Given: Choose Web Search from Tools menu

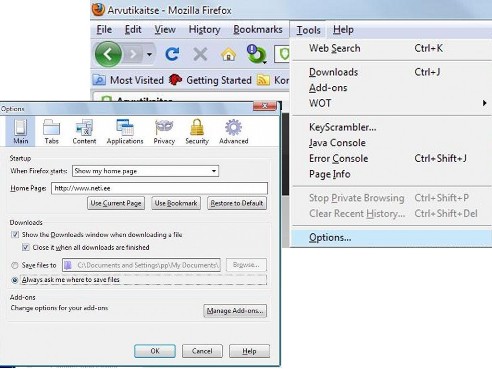Looking at the screenshot, I should (392, 48).
